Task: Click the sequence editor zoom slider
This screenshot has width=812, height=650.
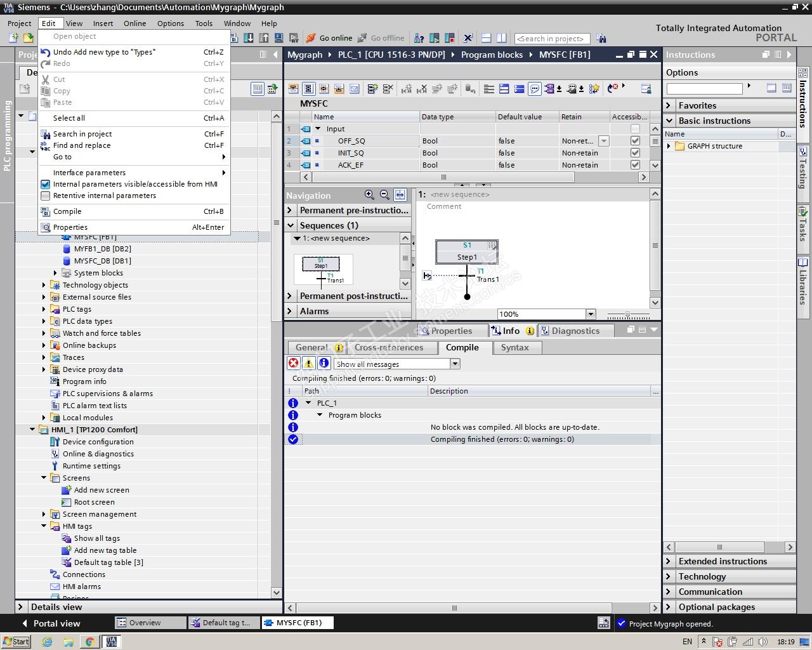Action: tap(627, 315)
